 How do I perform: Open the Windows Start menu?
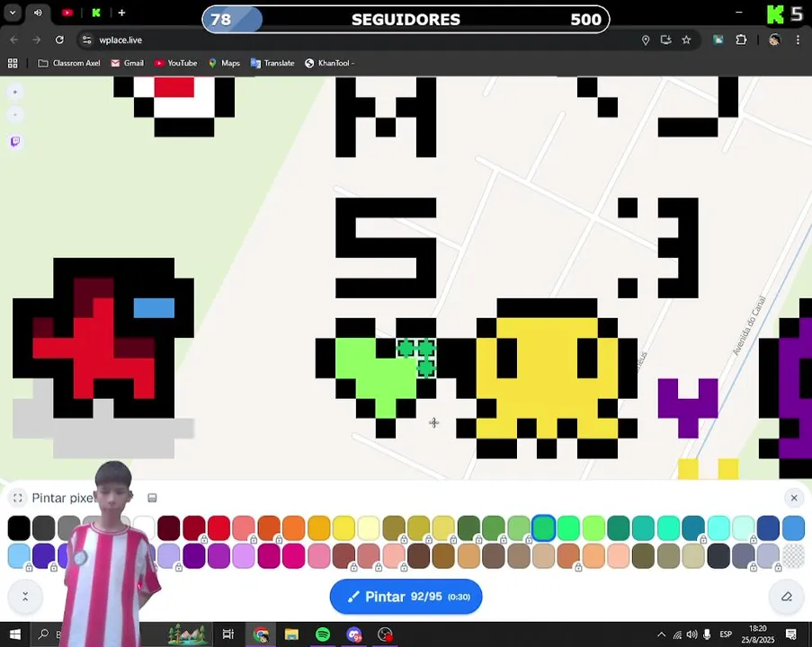(x=14, y=634)
